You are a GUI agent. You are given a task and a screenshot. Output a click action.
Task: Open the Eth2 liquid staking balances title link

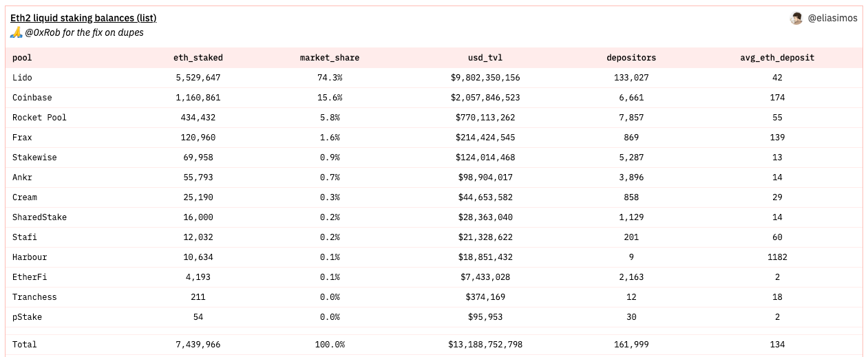83,19
